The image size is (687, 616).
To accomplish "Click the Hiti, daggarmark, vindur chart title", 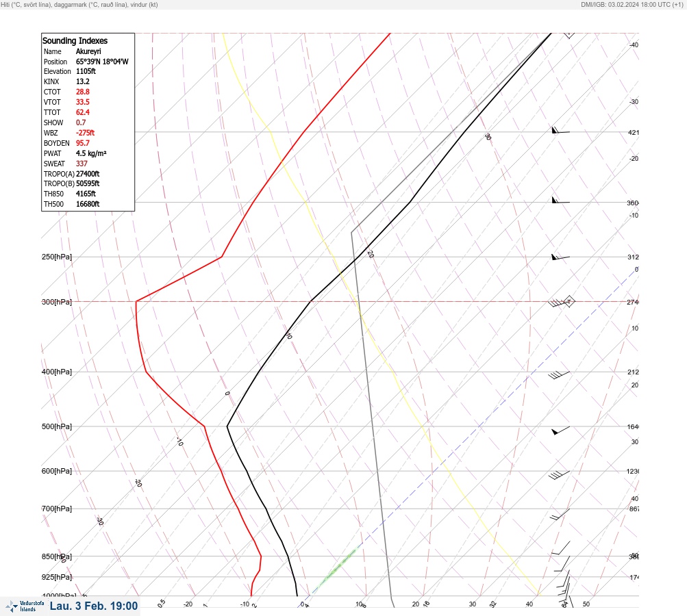I will pyautogui.click(x=79, y=4).
